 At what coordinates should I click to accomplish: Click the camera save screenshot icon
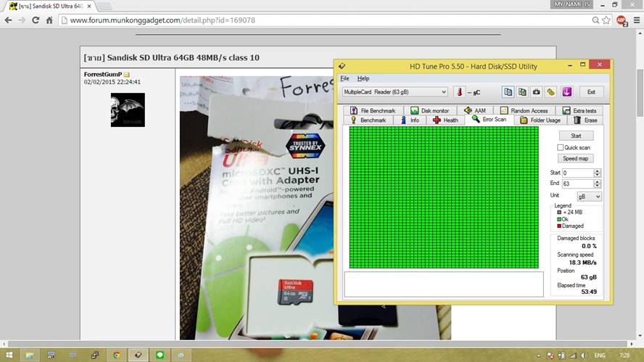(x=536, y=92)
